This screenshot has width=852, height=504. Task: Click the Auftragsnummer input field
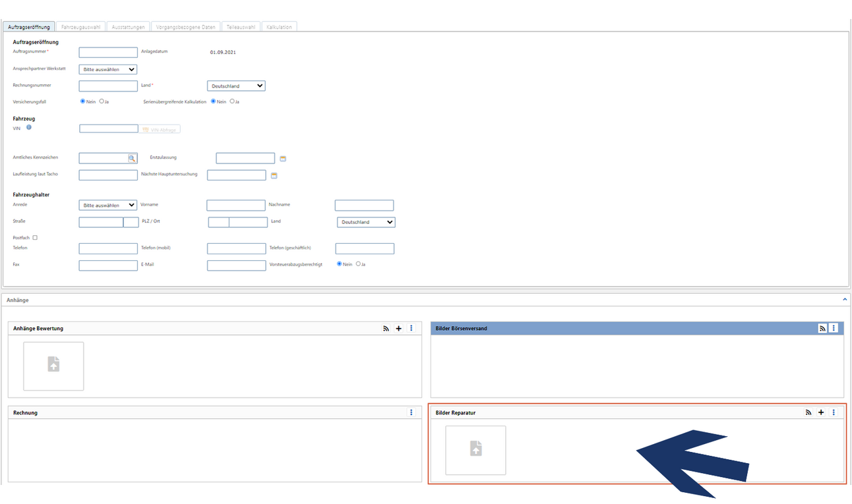108,53
